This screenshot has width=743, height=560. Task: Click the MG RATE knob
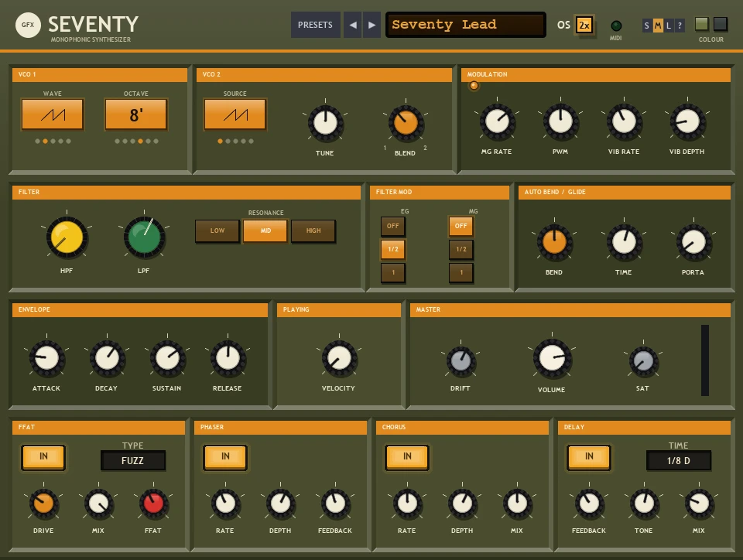[497, 121]
